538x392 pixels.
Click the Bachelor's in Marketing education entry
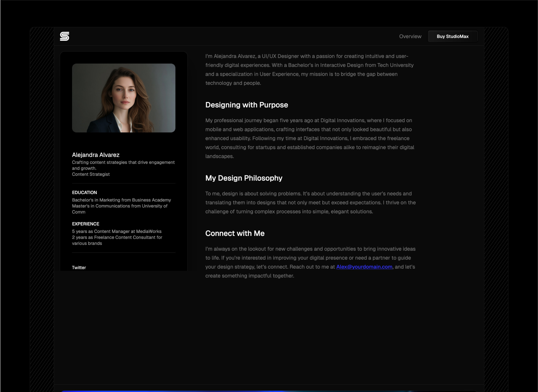pyautogui.click(x=121, y=200)
